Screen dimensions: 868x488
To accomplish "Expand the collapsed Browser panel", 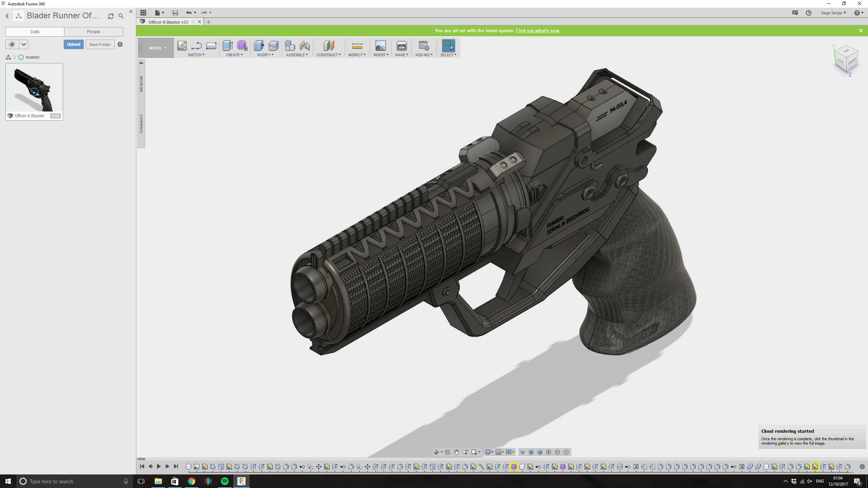I will [x=141, y=63].
